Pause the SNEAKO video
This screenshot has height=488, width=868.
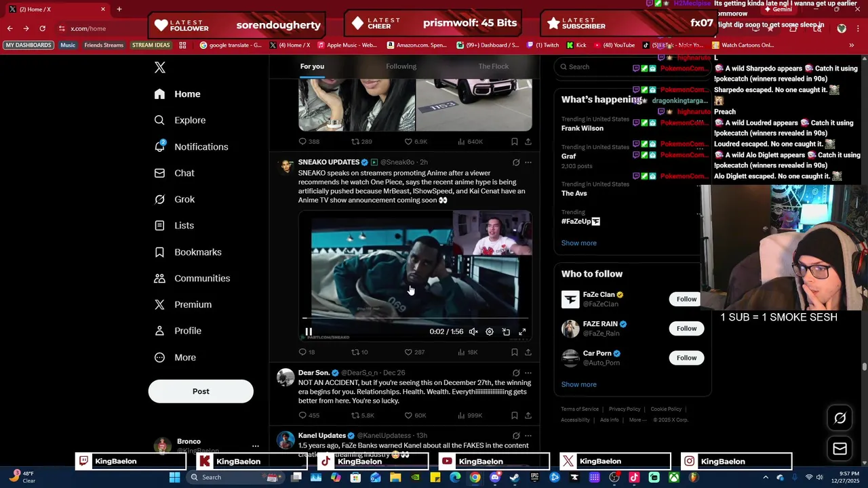pyautogui.click(x=309, y=331)
